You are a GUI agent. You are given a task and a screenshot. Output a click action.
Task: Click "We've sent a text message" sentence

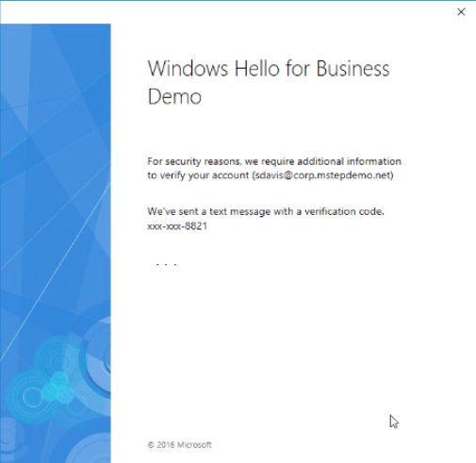click(266, 211)
